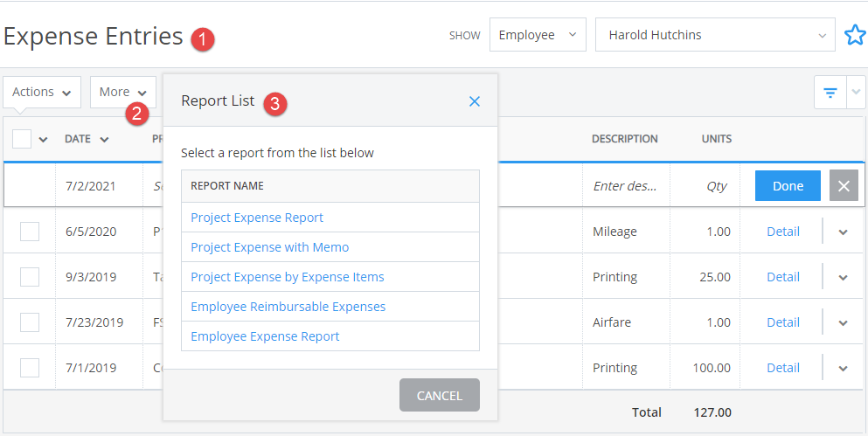Check the 7/1/2019 entry checkbox

coord(30,367)
